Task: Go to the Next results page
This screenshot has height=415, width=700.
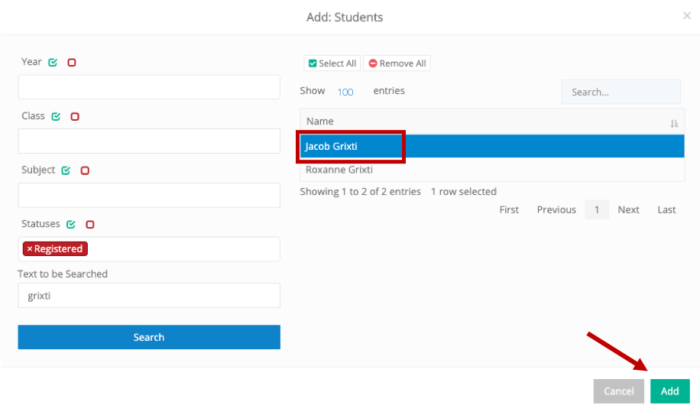Action: click(628, 210)
